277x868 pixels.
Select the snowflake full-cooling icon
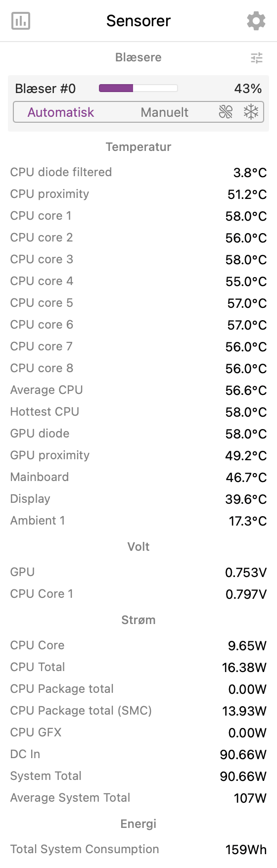[251, 112]
